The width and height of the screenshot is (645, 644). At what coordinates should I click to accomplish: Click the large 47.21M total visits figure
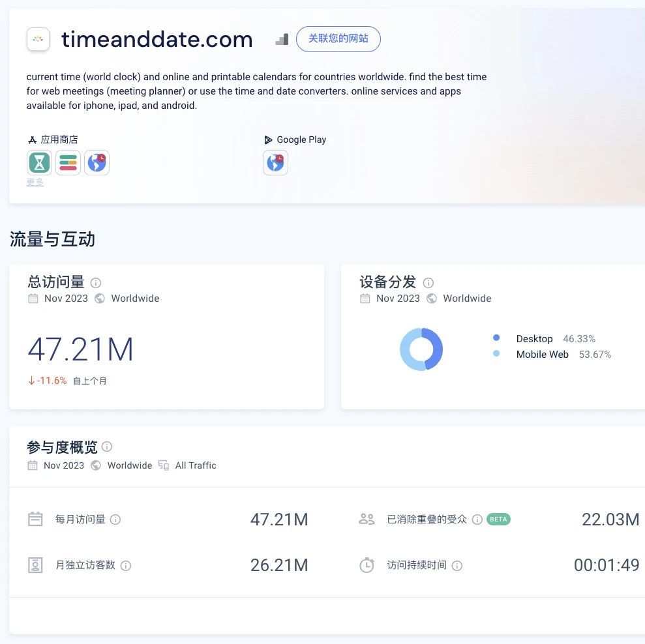(x=81, y=349)
